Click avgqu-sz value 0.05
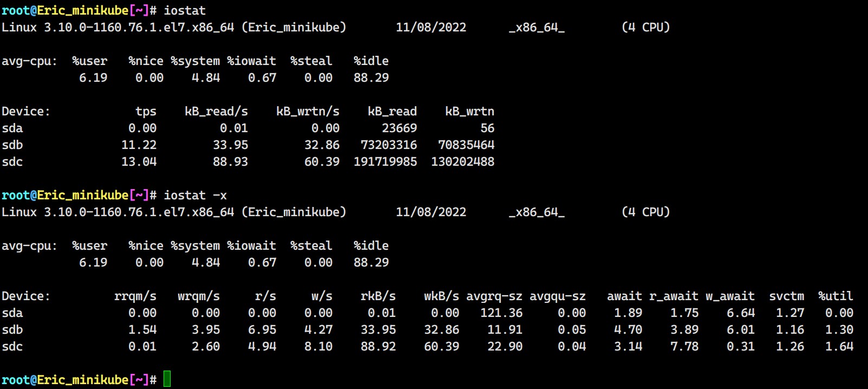Screen dimensions: 868x389 tap(572, 330)
